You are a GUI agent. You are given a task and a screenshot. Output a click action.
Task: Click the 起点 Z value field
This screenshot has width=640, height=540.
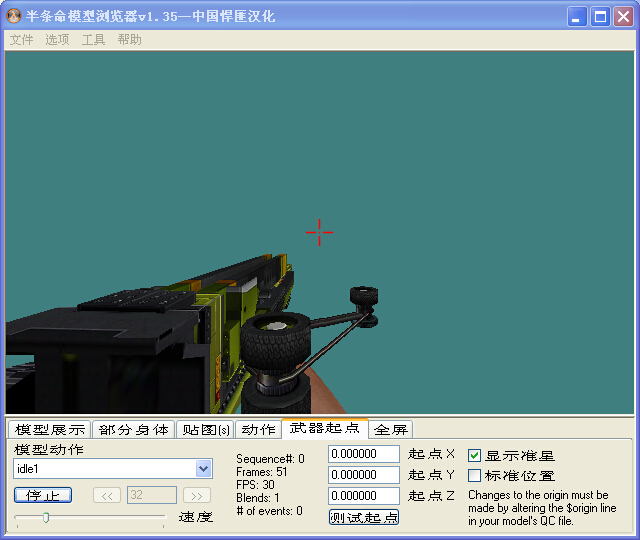tap(364, 496)
